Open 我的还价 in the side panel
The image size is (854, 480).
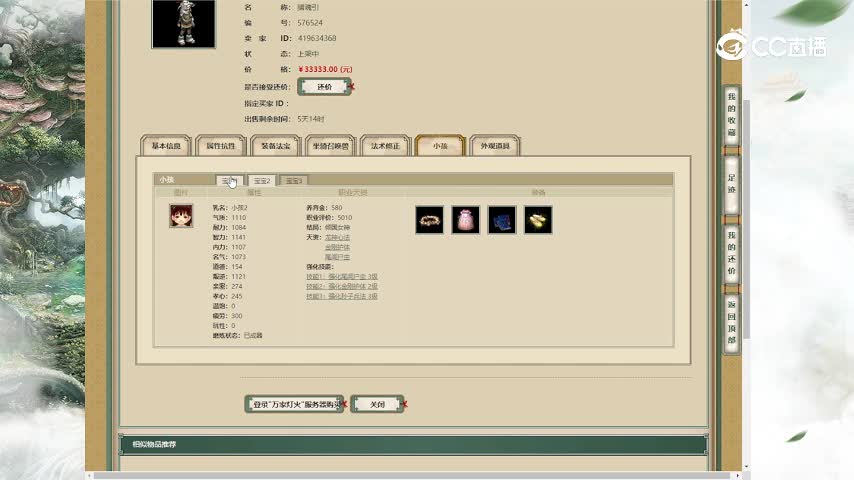coord(731,253)
